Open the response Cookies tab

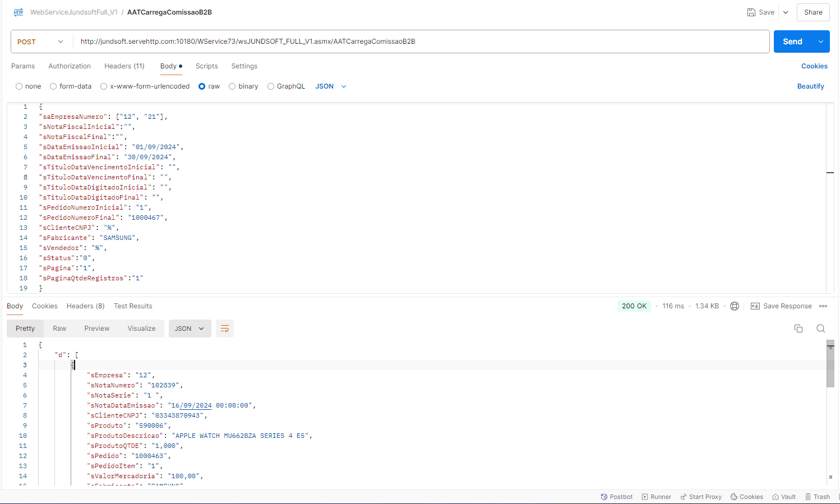click(x=45, y=306)
